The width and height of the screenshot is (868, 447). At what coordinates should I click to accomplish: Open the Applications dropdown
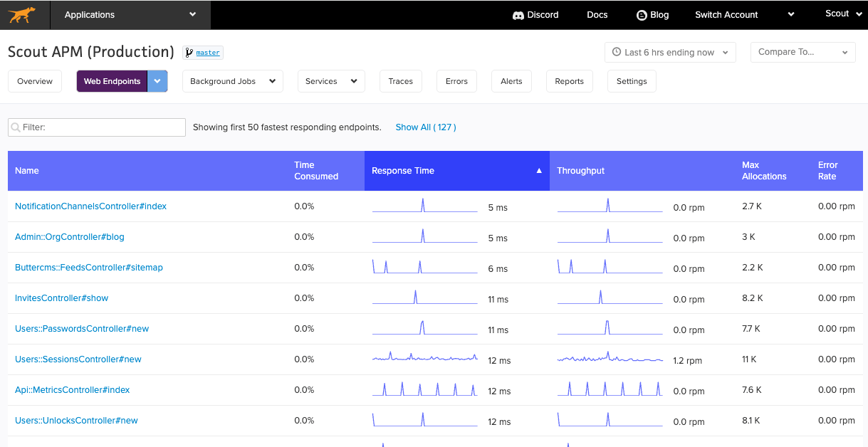[130, 14]
